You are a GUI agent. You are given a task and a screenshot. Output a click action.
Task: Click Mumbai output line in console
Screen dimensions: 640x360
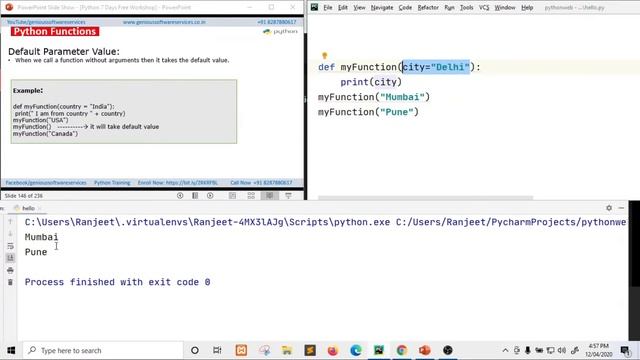click(41, 237)
